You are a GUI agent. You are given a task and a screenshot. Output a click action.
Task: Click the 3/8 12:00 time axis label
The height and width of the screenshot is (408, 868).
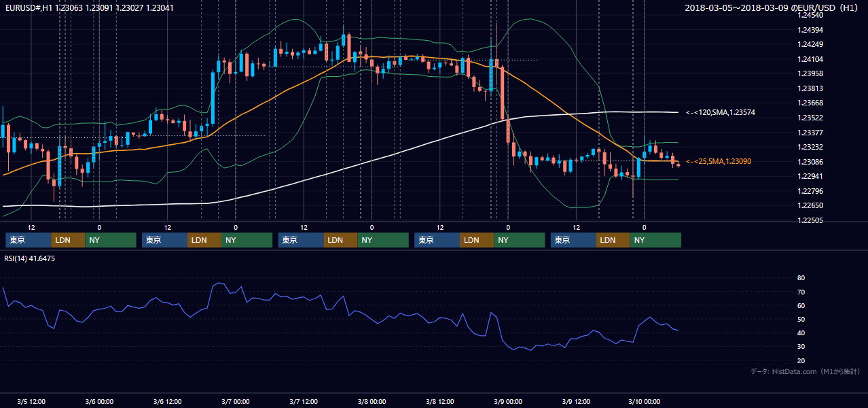point(440,401)
